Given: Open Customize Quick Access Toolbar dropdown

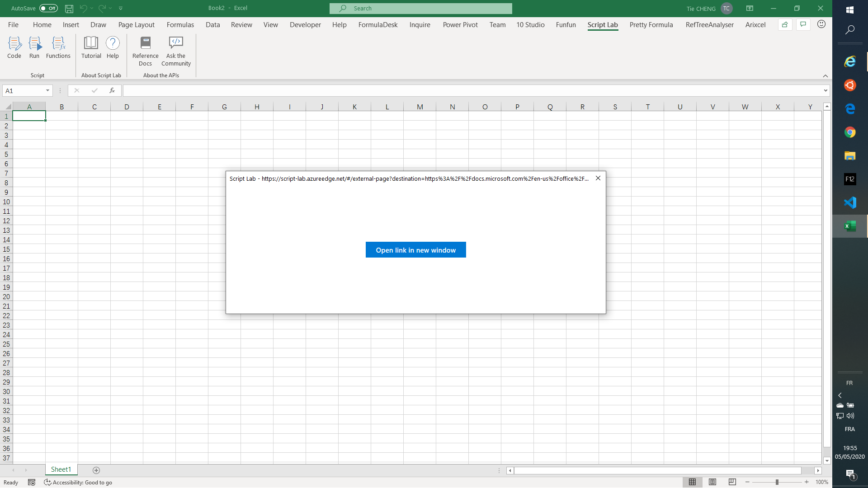Looking at the screenshot, I should pyautogui.click(x=121, y=8).
